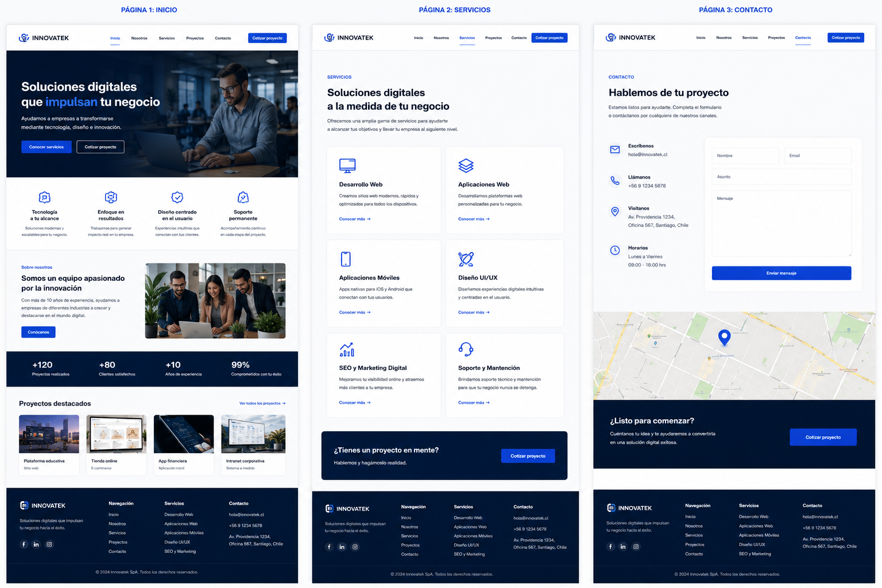The height and width of the screenshot is (588, 882).
Task: Click +56 9 1234 5678 in Página 2 footer
Action: [x=530, y=529]
